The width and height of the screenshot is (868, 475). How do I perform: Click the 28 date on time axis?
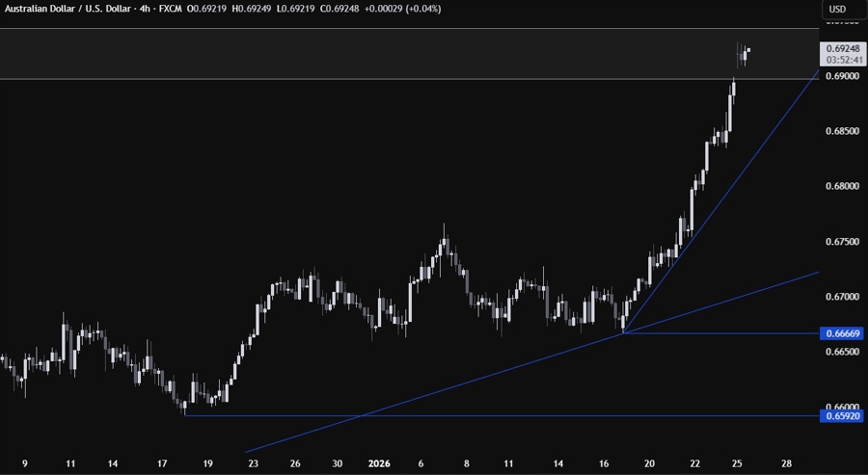pos(786,463)
